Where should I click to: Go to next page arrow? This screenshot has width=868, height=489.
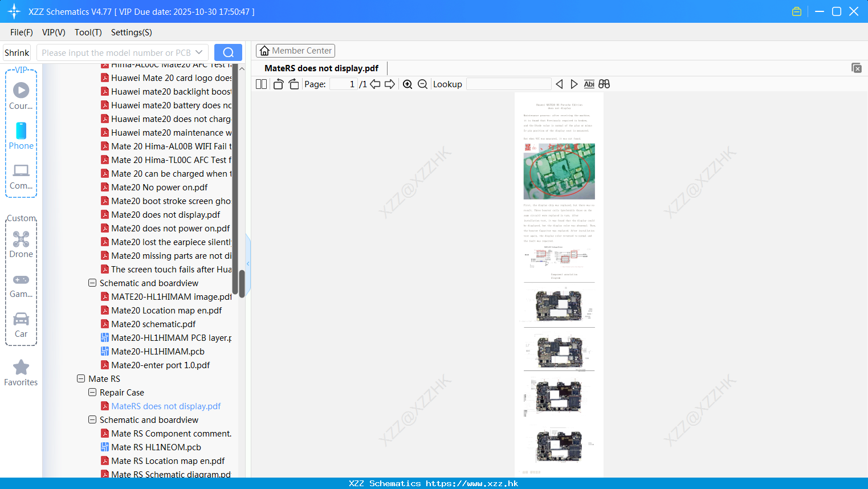390,84
